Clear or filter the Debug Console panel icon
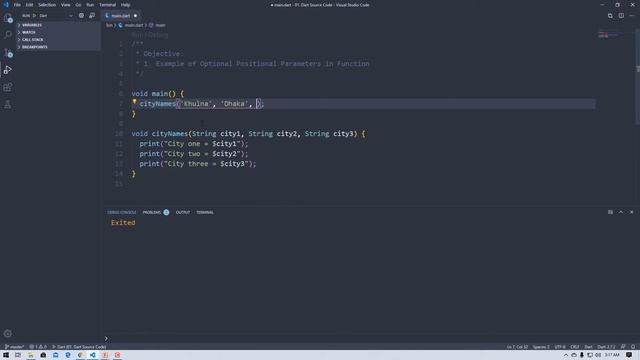Viewport: 640px width, 360px height. tap(610, 212)
